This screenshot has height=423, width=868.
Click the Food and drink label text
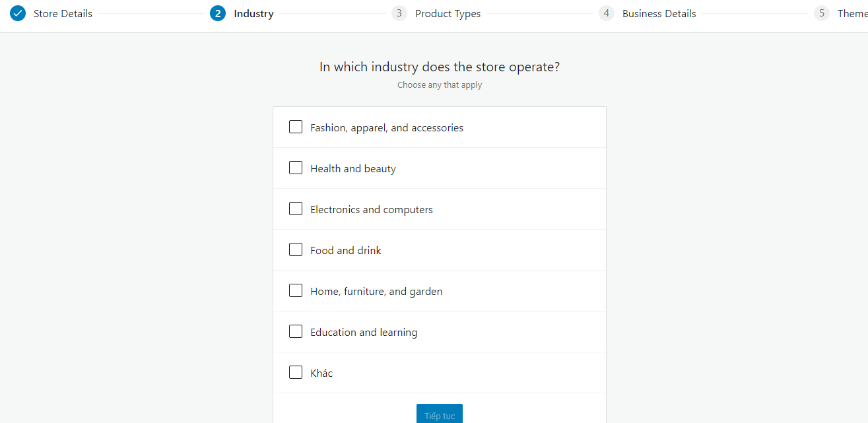(x=346, y=251)
